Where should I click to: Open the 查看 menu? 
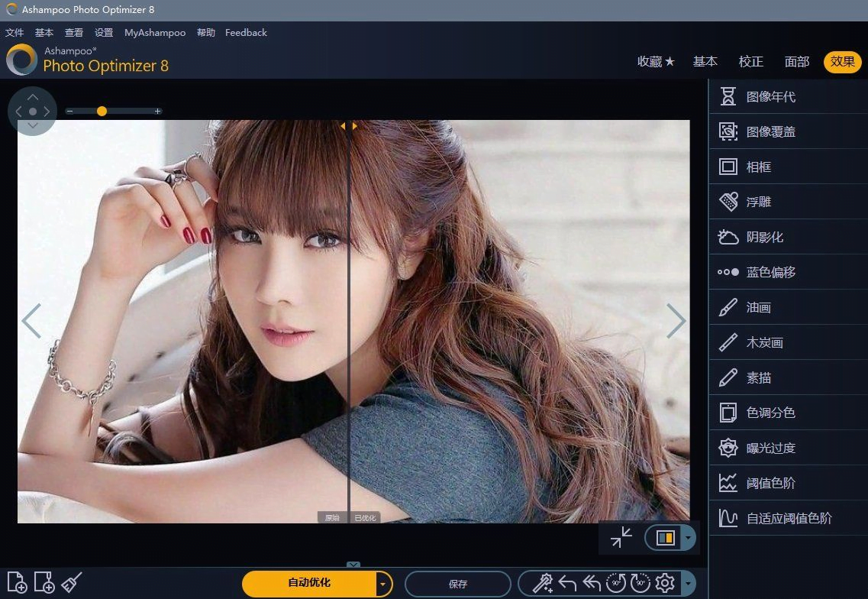tap(73, 33)
